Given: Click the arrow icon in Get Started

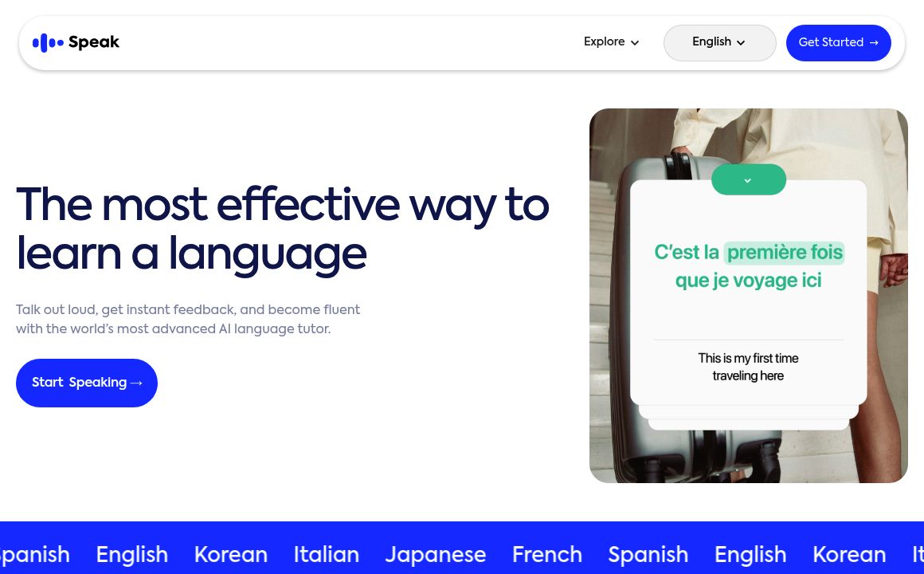Looking at the screenshot, I should [874, 43].
